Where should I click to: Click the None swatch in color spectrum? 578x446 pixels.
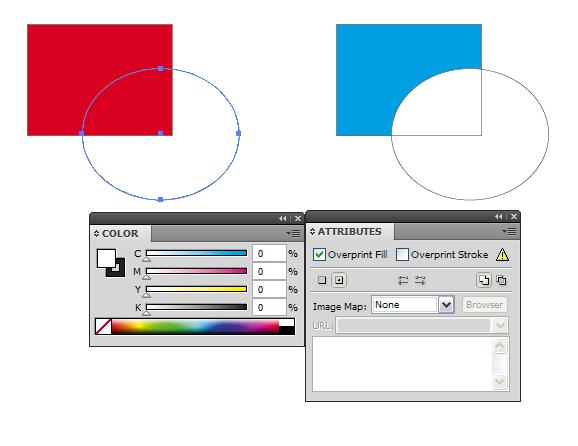103,327
